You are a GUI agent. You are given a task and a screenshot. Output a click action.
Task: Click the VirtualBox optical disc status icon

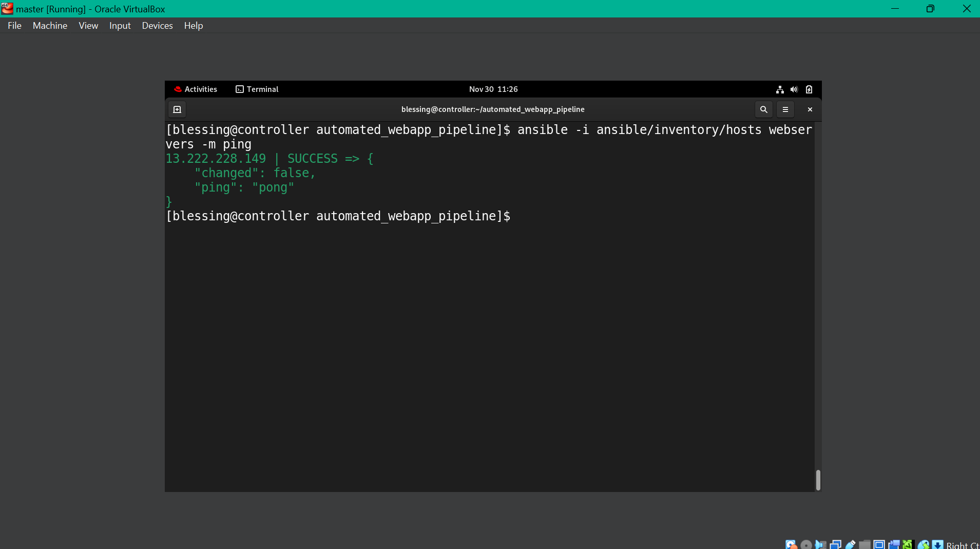click(x=806, y=544)
